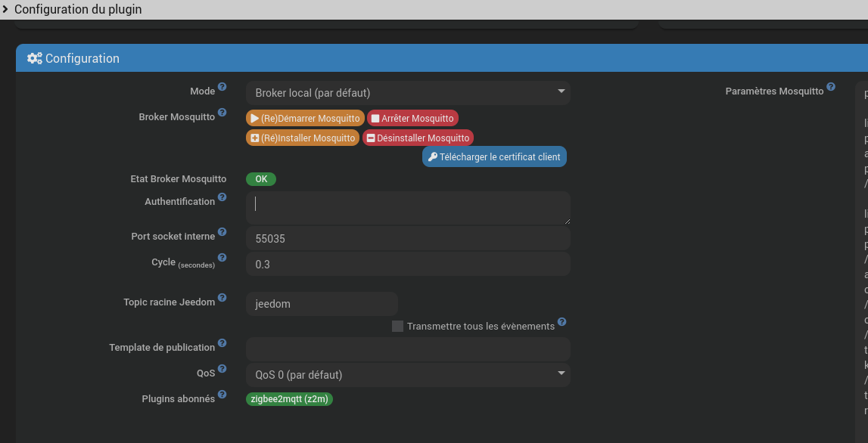Screen dimensions: 868x443
Task: Click the Port socket interne field
Action: point(408,239)
